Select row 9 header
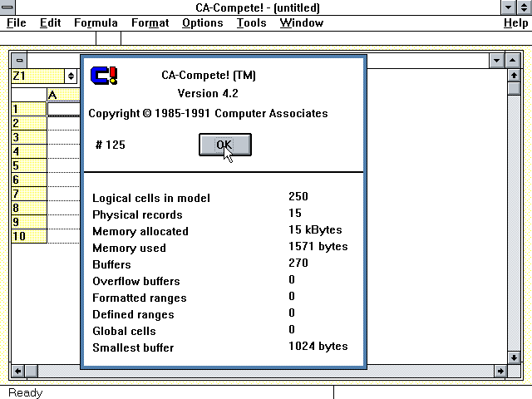 [29, 222]
